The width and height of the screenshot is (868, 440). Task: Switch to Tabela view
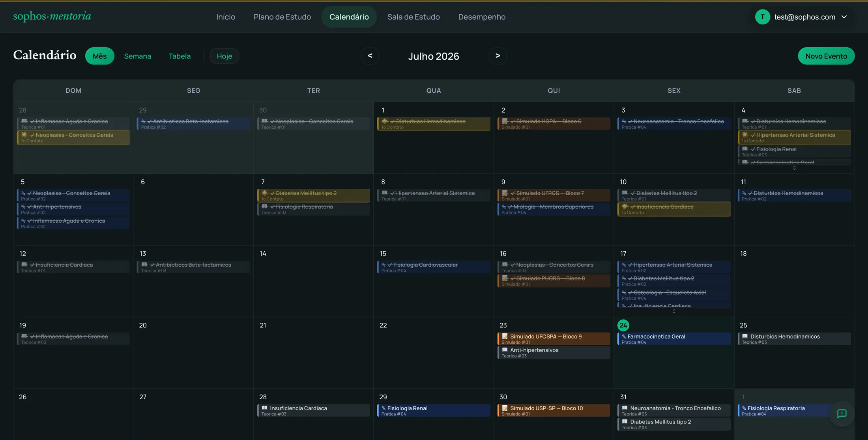click(x=180, y=56)
